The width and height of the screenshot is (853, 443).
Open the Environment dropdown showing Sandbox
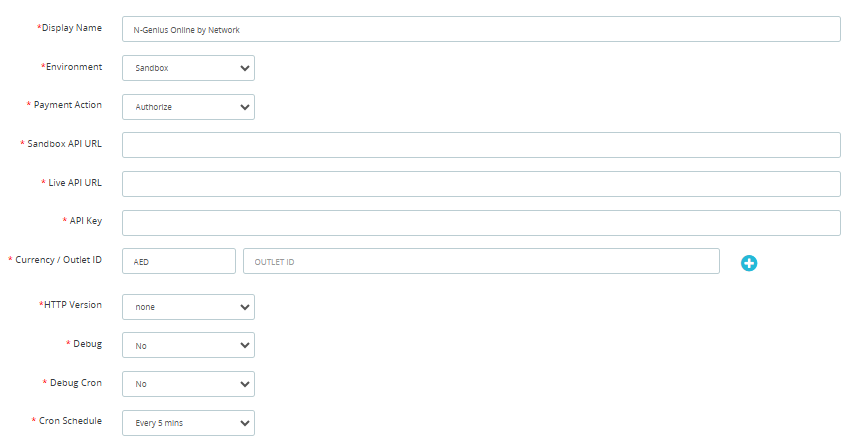[x=188, y=68]
